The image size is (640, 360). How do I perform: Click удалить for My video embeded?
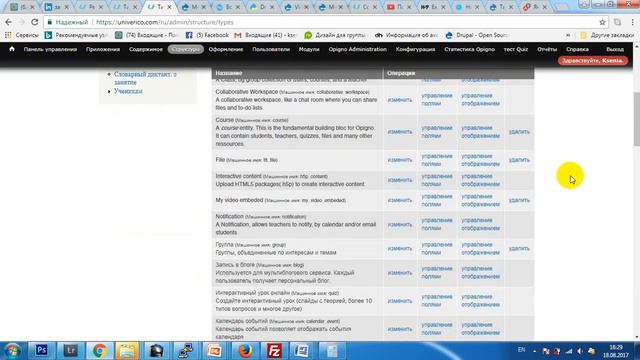519,200
